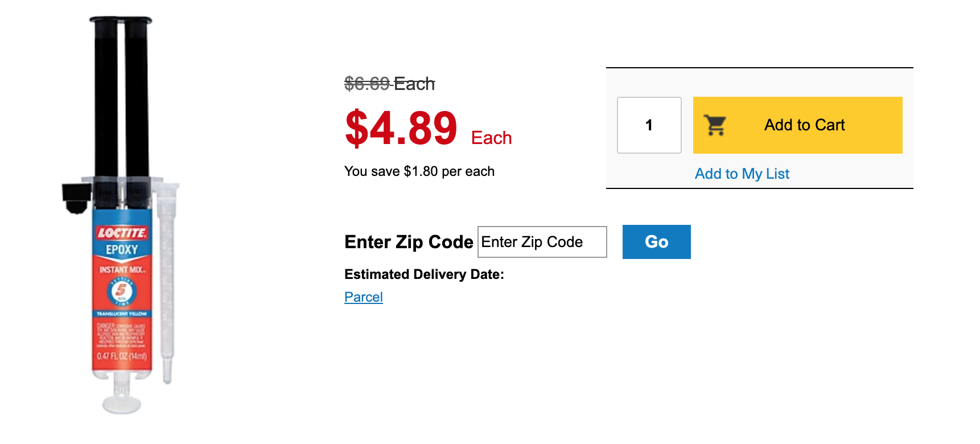The image size is (980, 444).
Task: Open the Loctite Epoxy product image
Action: (122, 216)
